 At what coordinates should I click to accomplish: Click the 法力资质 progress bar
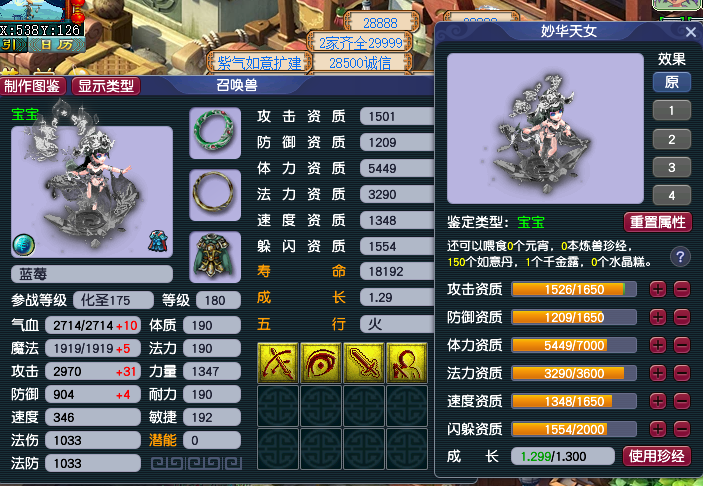click(574, 373)
